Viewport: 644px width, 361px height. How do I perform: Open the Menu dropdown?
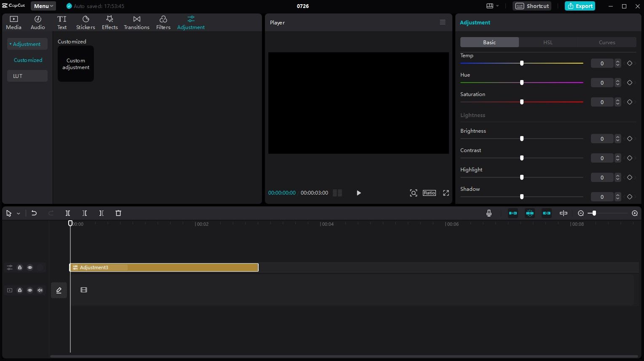[x=43, y=6]
